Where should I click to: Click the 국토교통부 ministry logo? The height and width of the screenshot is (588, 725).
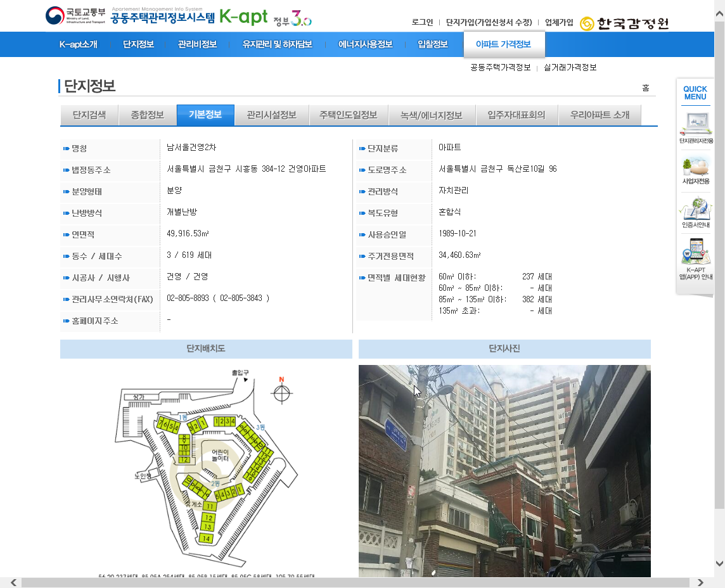coord(75,16)
